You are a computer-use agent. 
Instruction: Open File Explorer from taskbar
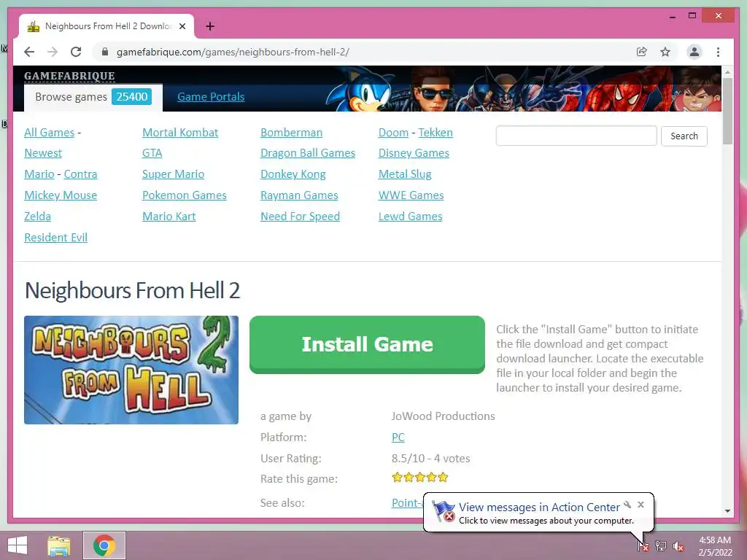click(x=59, y=545)
